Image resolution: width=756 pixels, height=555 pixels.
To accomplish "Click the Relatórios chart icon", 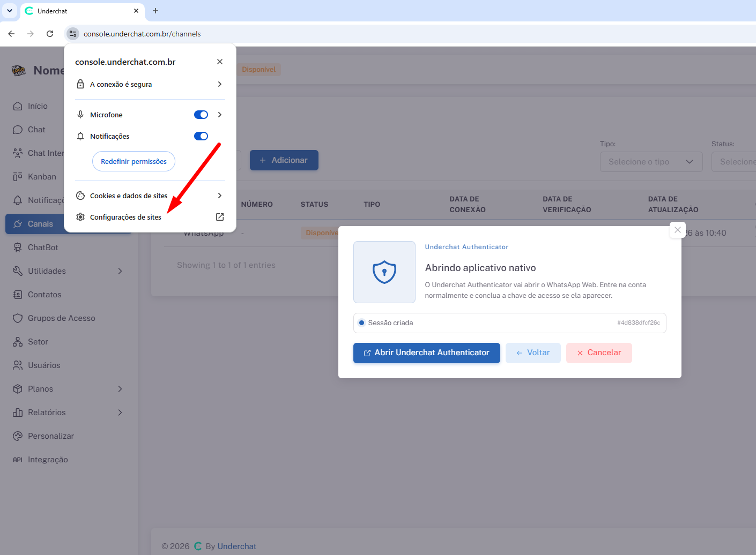I will tap(18, 412).
